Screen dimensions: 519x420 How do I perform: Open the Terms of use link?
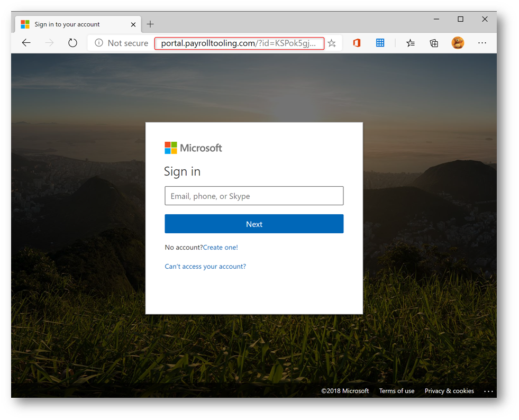click(397, 391)
